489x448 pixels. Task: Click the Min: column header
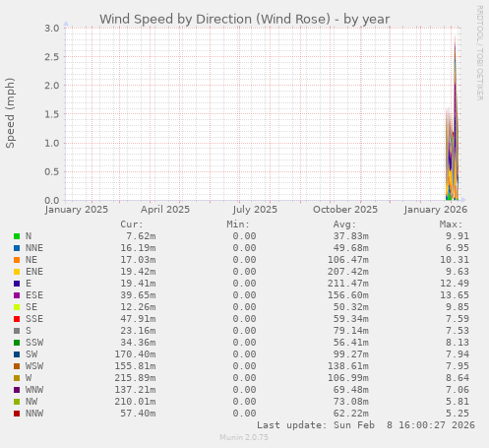pos(238,224)
